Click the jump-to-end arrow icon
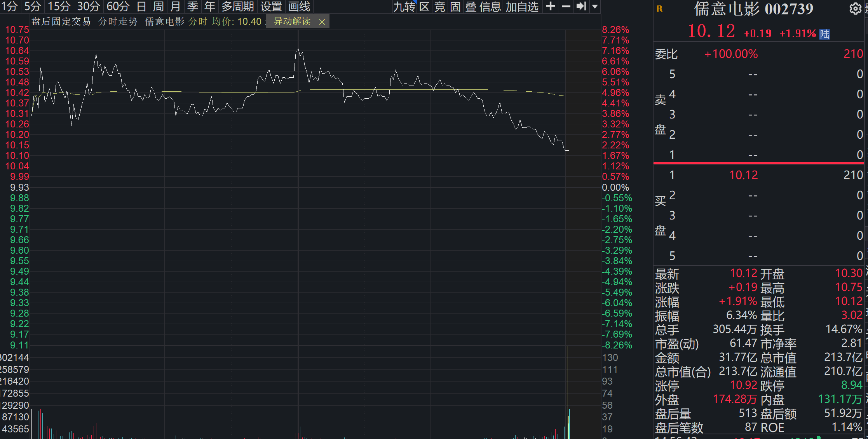The image size is (868, 439). (x=581, y=6)
